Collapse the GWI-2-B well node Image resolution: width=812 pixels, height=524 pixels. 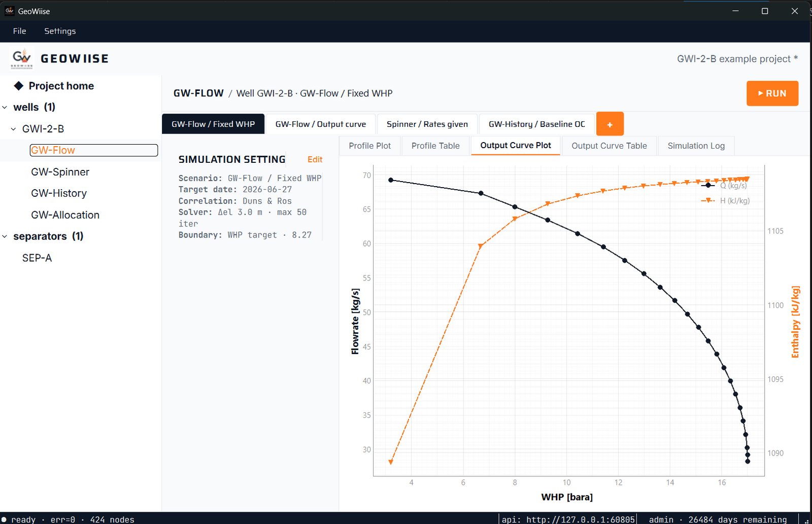pos(14,129)
